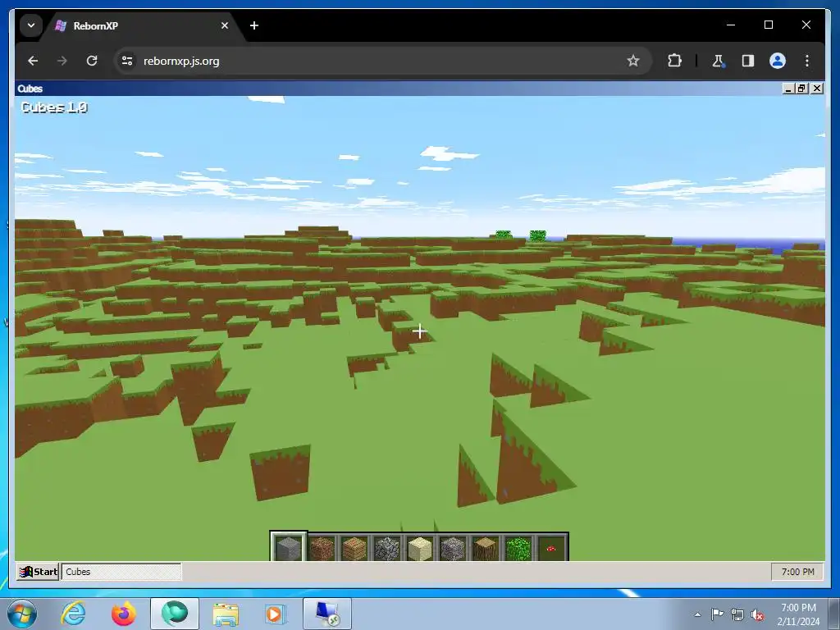Minimize the browser window
Viewport: 840px width, 630px height.
point(731,25)
